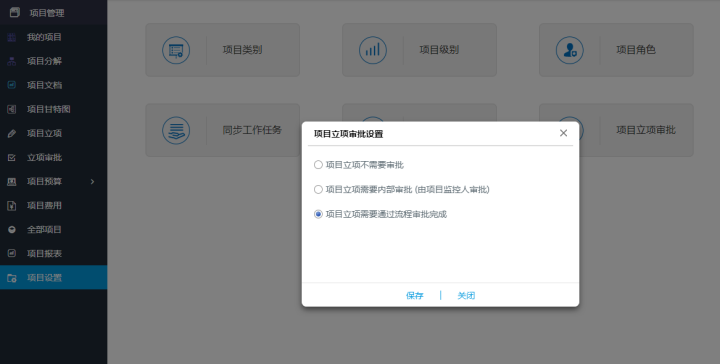The width and height of the screenshot is (720, 364).
Task: Click the 项目费用 sidebar icon
Action: coord(12,206)
